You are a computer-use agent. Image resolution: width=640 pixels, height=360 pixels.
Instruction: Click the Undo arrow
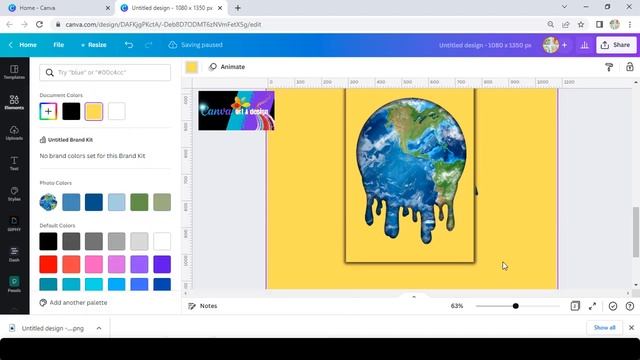129,45
